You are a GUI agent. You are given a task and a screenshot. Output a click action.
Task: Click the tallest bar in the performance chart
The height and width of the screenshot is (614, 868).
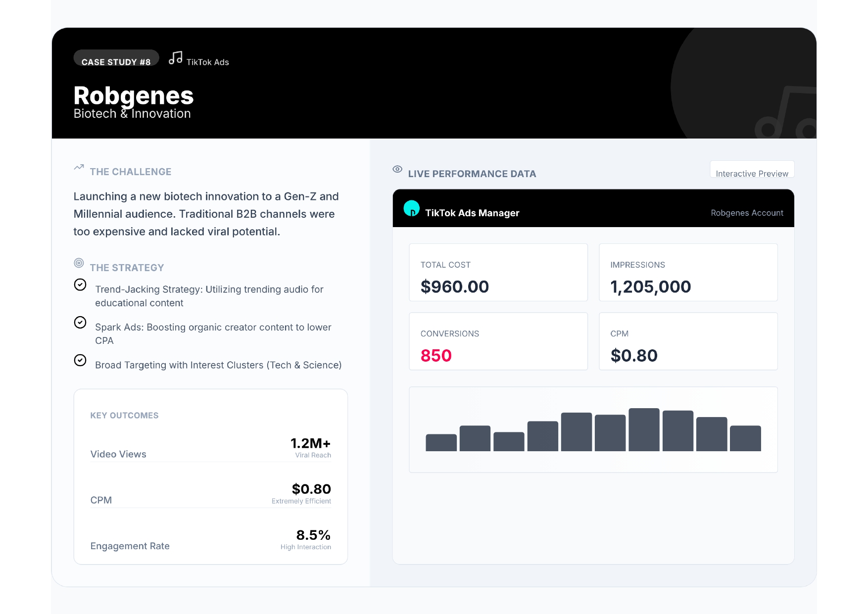(x=644, y=429)
